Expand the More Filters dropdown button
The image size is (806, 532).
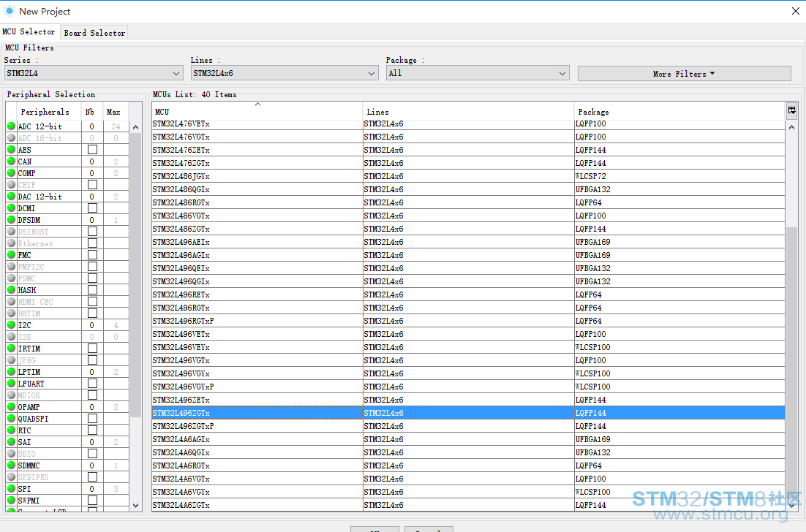click(684, 73)
